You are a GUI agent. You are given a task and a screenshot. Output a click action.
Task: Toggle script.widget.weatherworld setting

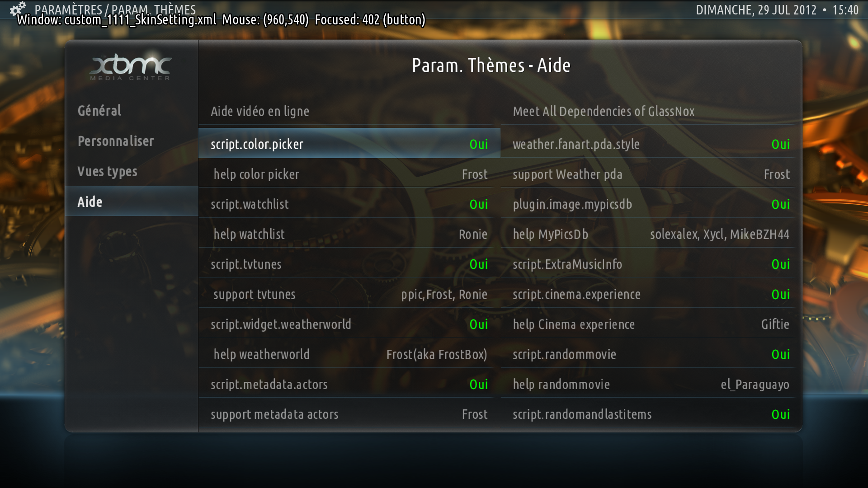[349, 324]
